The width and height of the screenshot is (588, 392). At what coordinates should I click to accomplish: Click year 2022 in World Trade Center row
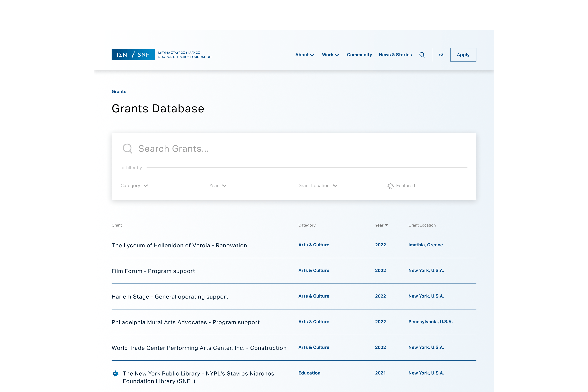tap(380, 347)
